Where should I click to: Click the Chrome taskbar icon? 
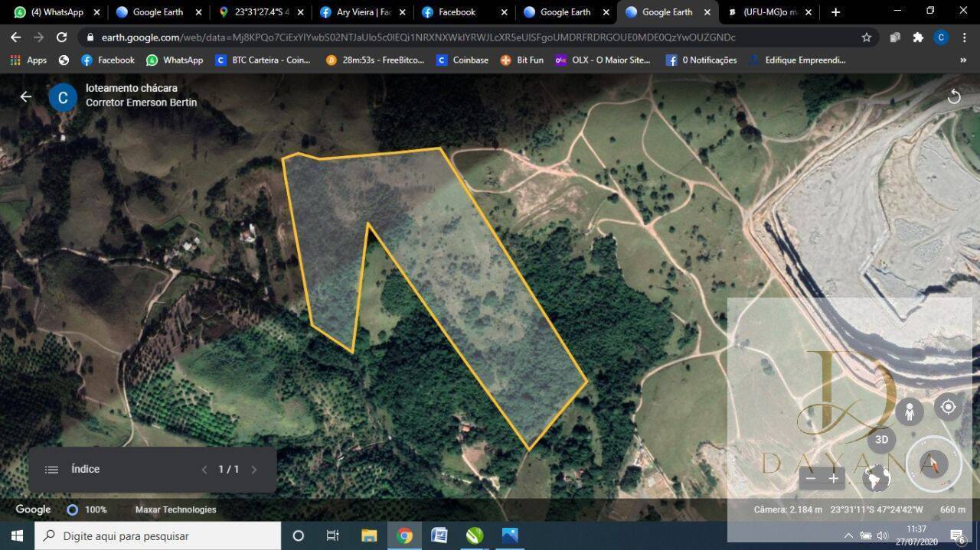coord(405,535)
